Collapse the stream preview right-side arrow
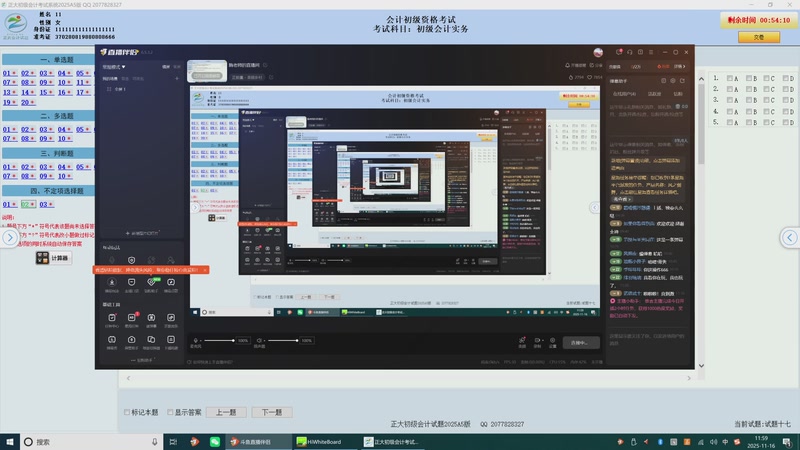This screenshot has width=800, height=450. point(594,208)
